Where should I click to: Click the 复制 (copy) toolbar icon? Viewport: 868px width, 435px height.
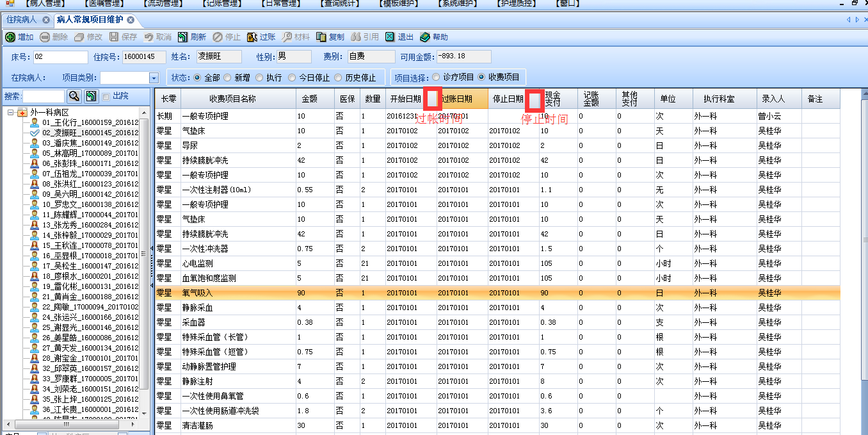321,37
